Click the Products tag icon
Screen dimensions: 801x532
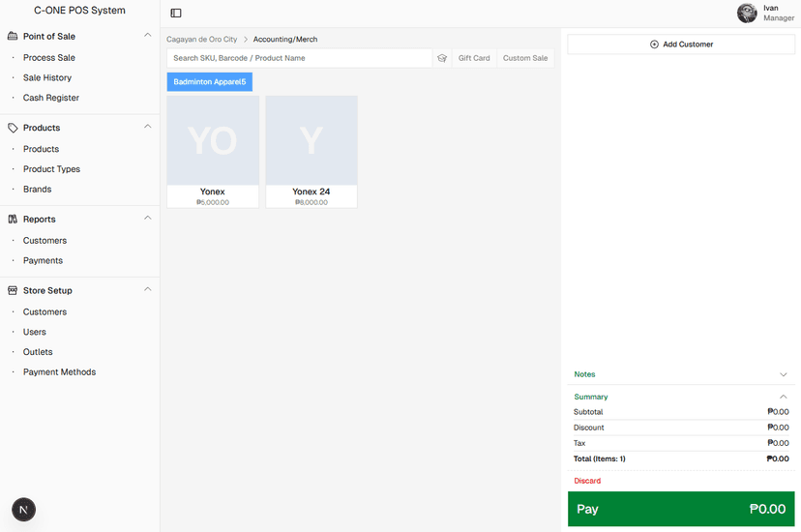13,128
